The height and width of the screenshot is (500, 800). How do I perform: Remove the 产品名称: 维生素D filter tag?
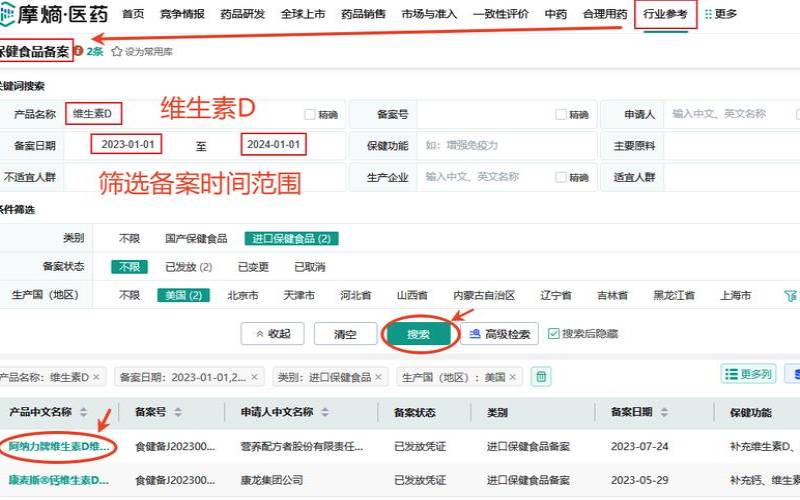coord(96,378)
